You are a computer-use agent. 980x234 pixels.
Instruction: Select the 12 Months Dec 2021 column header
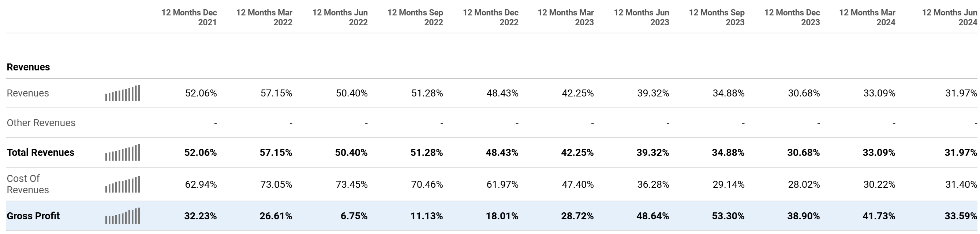coord(189,18)
